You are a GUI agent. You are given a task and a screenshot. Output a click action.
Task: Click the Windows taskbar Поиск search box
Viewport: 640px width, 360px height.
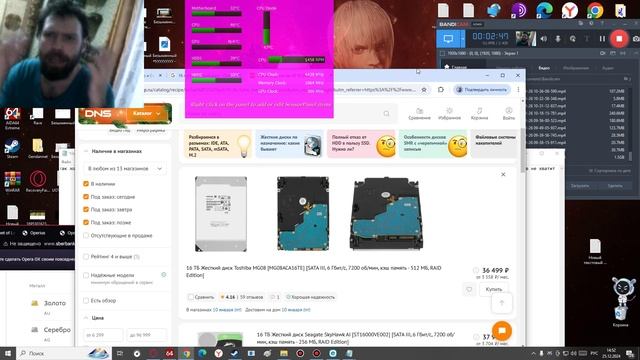[x=63, y=353]
